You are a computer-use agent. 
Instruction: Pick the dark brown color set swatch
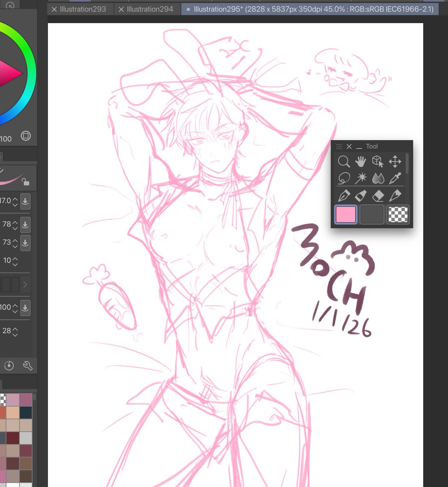click(26, 476)
